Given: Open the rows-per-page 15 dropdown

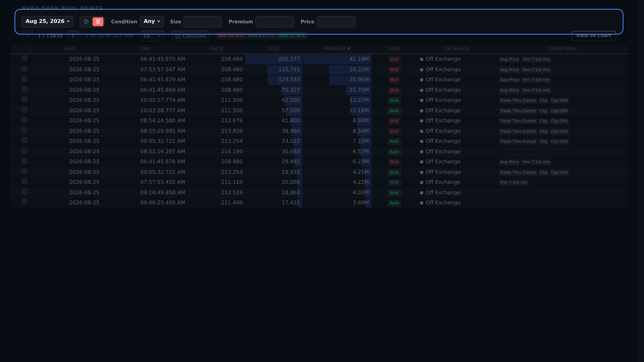Looking at the screenshot, I should [153, 36].
